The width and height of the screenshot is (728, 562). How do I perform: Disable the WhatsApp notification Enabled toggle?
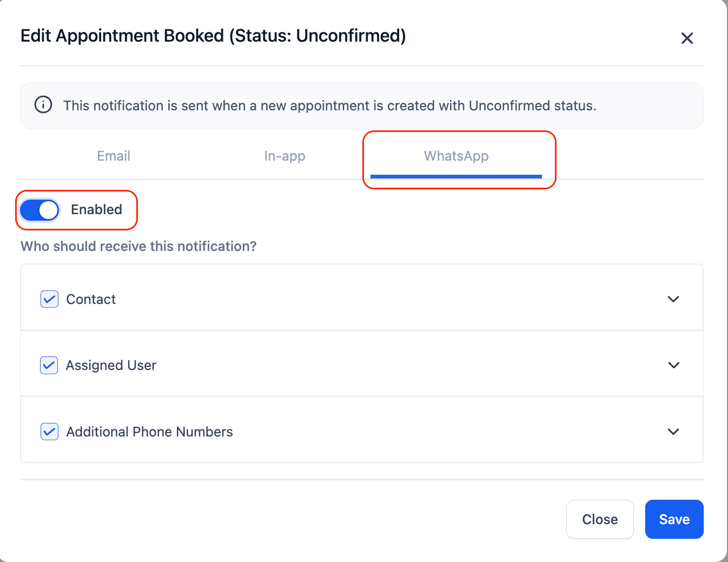(x=38, y=210)
